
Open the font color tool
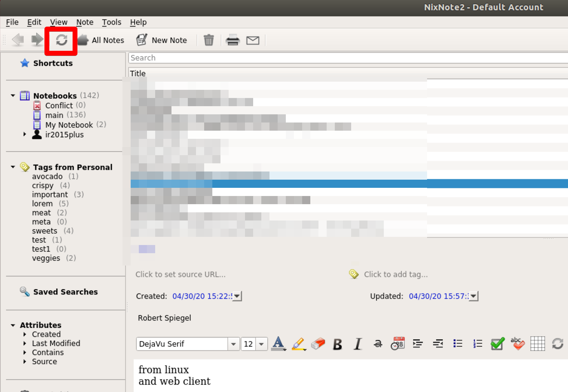[x=279, y=344]
